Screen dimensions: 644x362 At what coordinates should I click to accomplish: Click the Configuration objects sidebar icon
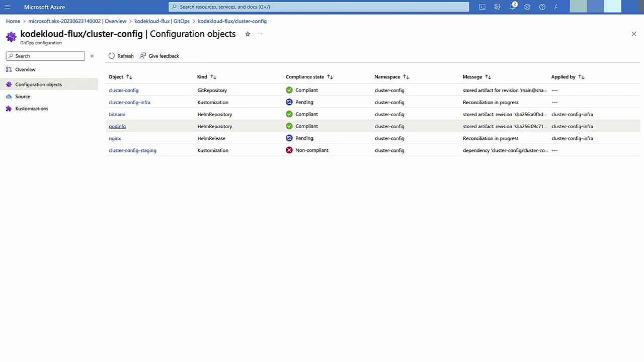[9, 84]
